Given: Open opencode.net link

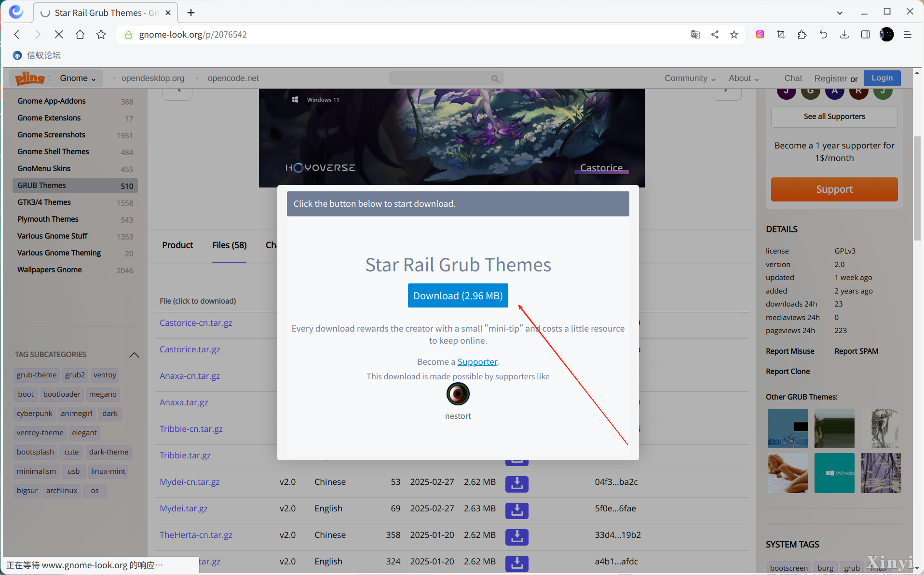Looking at the screenshot, I should 233,78.
